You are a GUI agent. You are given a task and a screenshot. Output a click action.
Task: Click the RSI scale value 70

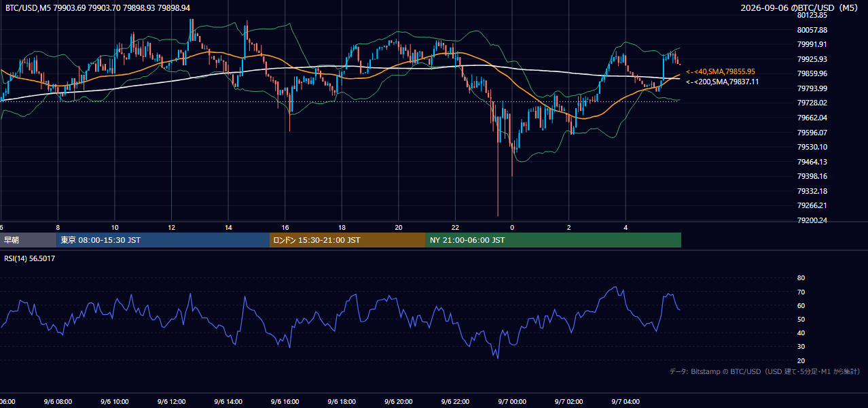(x=801, y=292)
